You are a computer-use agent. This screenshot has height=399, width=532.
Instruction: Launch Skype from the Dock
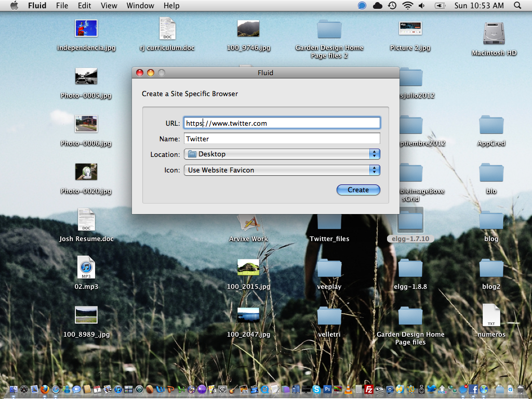(x=316, y=389)
